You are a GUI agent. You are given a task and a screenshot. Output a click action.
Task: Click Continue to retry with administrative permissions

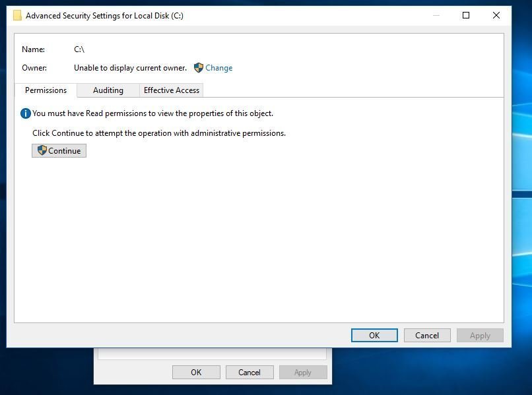point(59,150)
